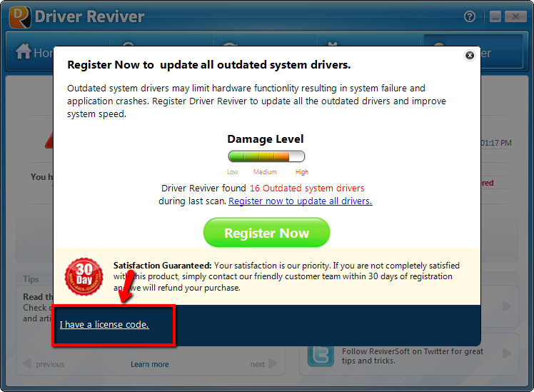Close the Driver Reviver main window

tap(515, 16)
